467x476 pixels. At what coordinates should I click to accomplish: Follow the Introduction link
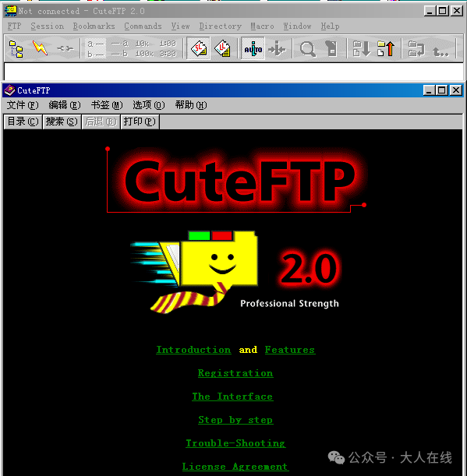pyautogui.click(x=193, y=350)
